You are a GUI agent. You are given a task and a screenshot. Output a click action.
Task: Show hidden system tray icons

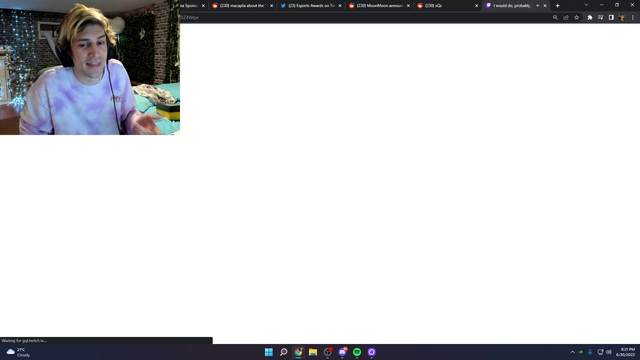pyautogui.click(x=572, y=352)
